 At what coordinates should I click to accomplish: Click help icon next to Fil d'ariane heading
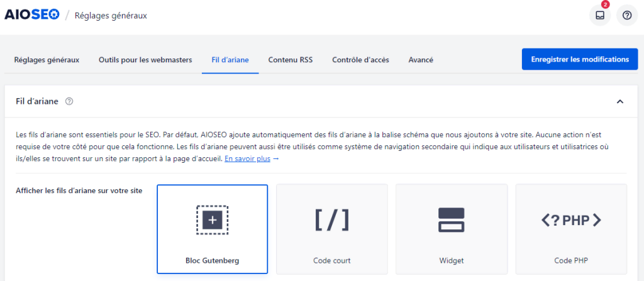[69, 101]
